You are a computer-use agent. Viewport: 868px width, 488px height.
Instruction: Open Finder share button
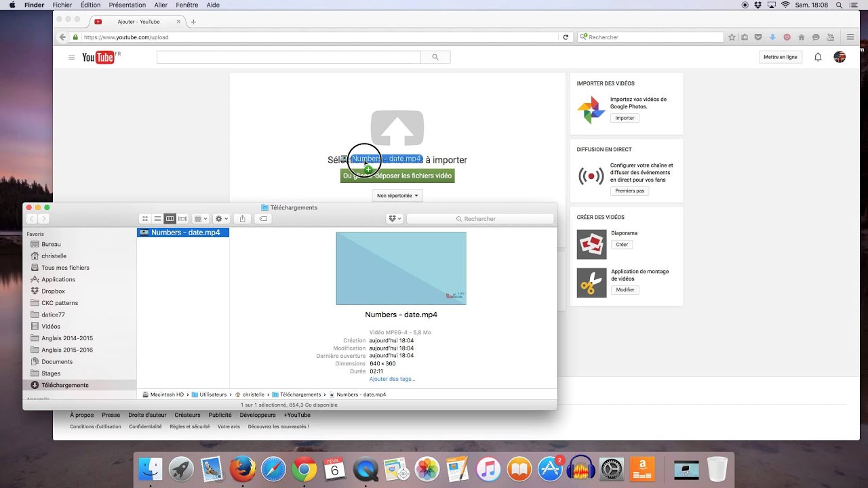(x=243, y=219)
